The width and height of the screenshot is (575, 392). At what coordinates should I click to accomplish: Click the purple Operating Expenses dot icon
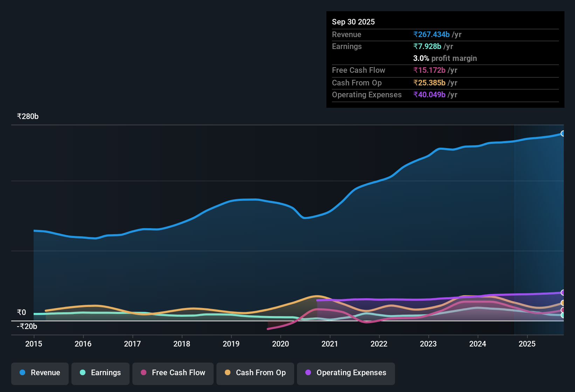point(308,373)
